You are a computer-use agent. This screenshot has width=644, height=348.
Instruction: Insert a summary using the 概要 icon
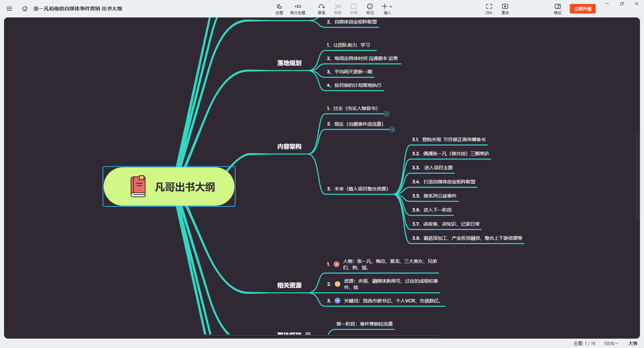[337, 8]
